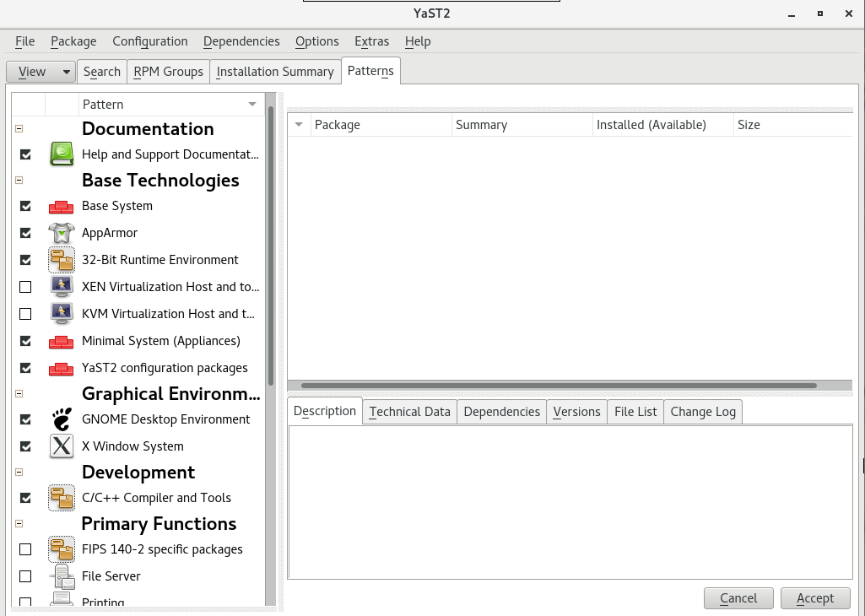Click the Cancel button
The height and width of the screenshot is (616, 865).
click(x=738, y=597)
